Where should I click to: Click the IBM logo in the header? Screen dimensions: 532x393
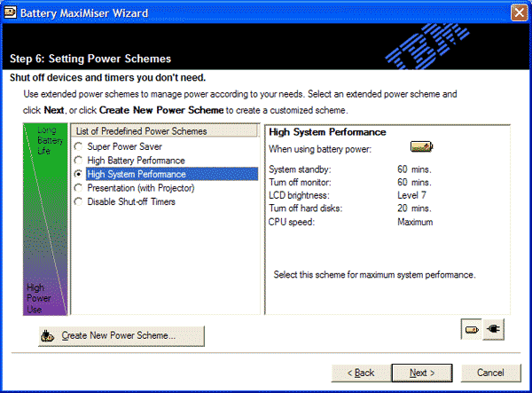427,46
